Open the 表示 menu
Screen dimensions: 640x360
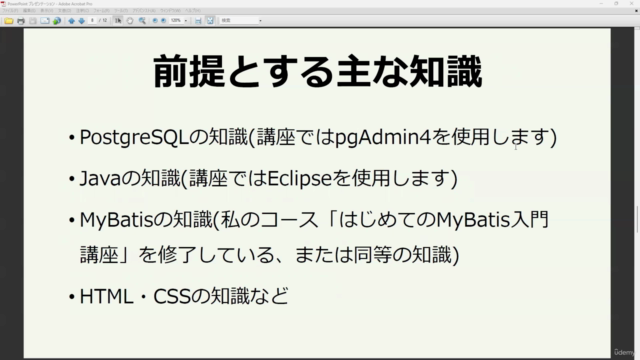pos(47,11)
